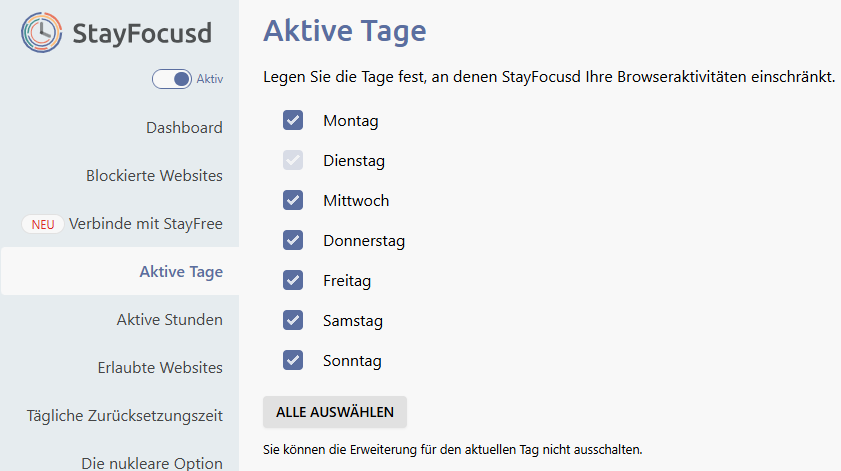Open Tägliche Zurücksetzungszeit settings
The width and height of the screenshot is (841, 471).
[x=125, y=416]
